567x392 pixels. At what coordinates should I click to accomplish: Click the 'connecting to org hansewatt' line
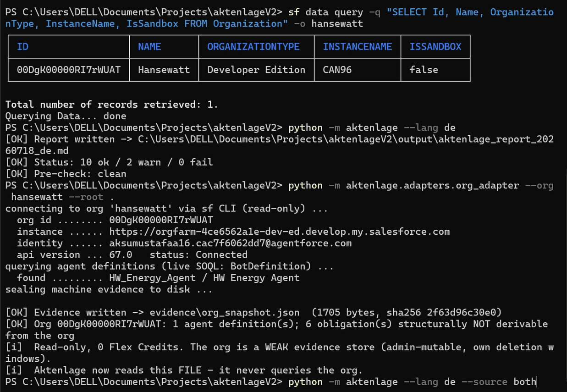pyautogui.click(x=167, y=209)
